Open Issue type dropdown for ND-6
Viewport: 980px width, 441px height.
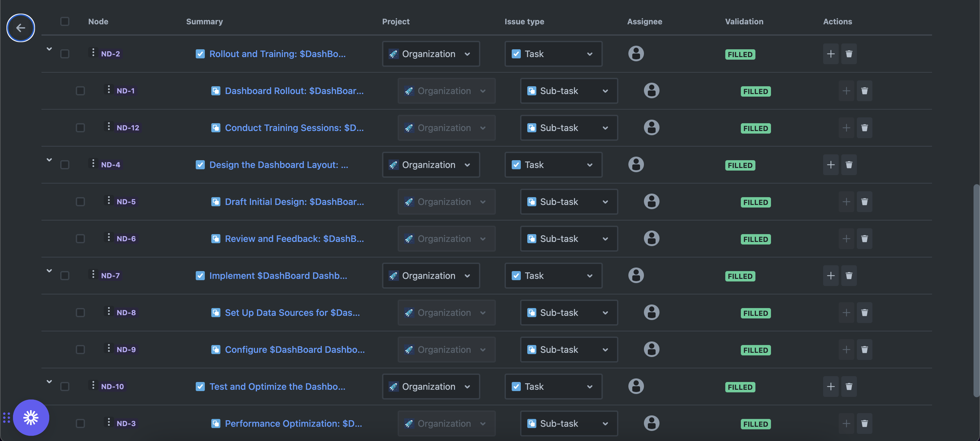569,239
